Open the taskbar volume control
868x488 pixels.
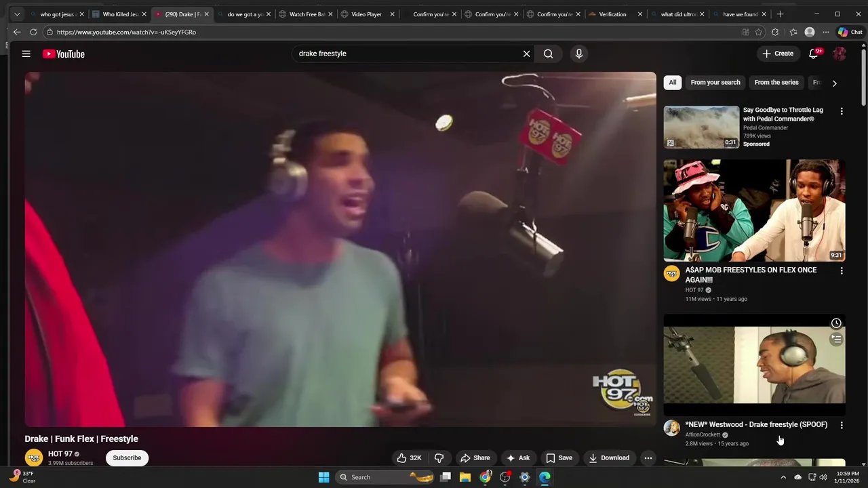[823, 477]
